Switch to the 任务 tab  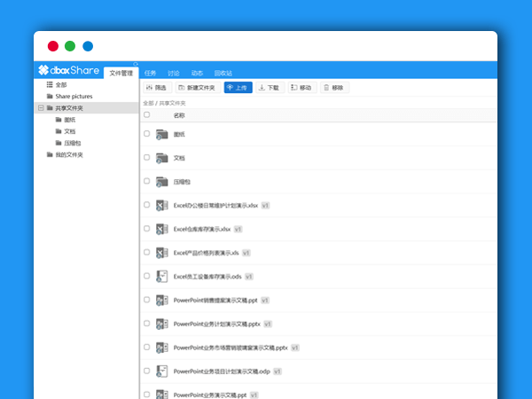click(x=150, y=73)
